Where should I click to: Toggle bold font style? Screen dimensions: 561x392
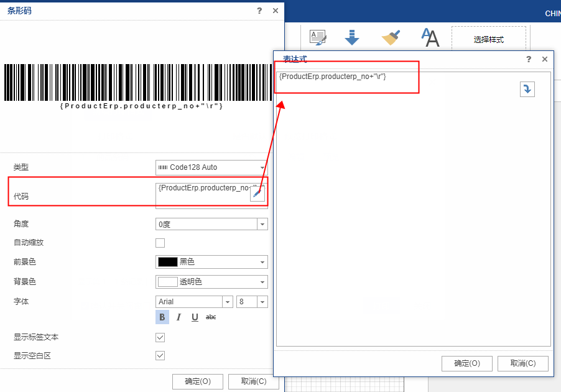[x=162, y=317]
